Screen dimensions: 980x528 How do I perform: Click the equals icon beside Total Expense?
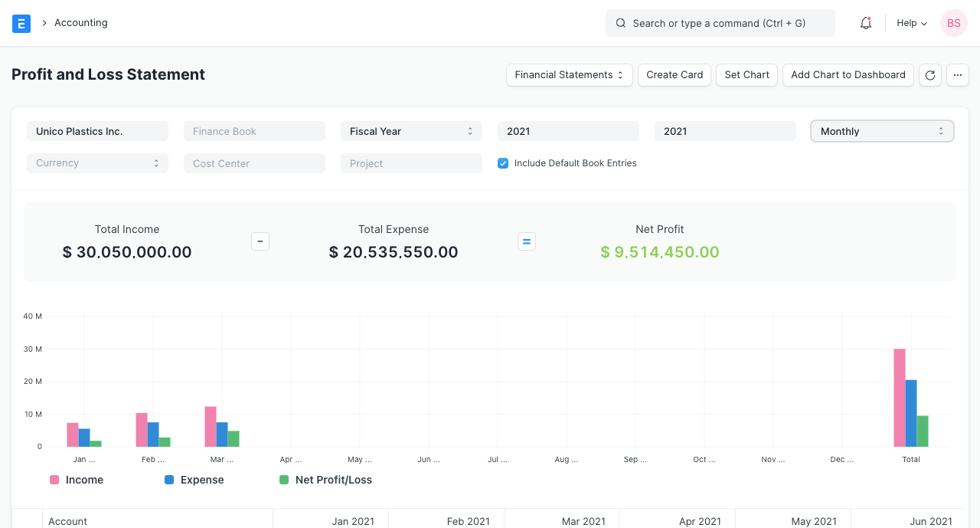click(526, 241)
